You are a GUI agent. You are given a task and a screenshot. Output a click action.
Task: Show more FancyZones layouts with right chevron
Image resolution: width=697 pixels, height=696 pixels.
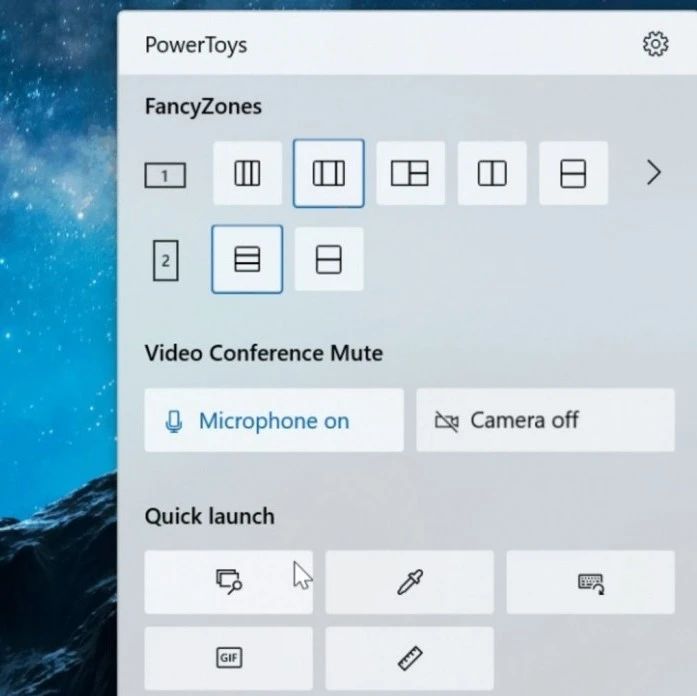tap(653, 172)
